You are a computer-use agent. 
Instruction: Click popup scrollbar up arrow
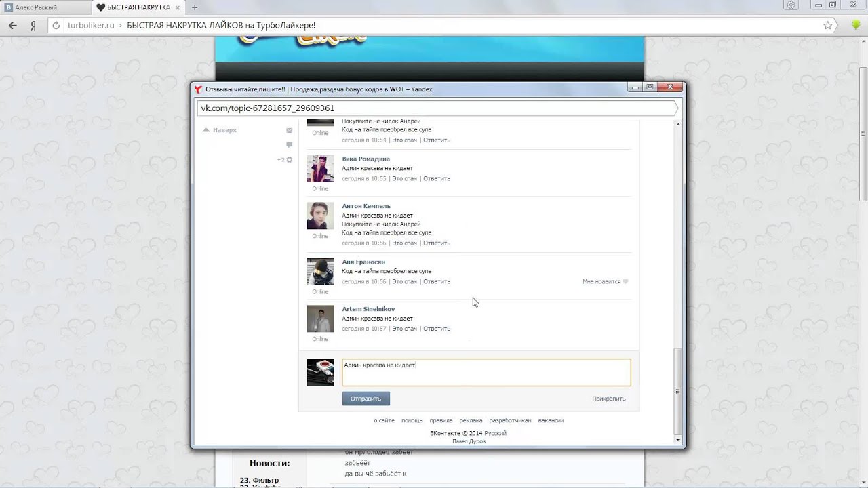[x=677, y=124]
